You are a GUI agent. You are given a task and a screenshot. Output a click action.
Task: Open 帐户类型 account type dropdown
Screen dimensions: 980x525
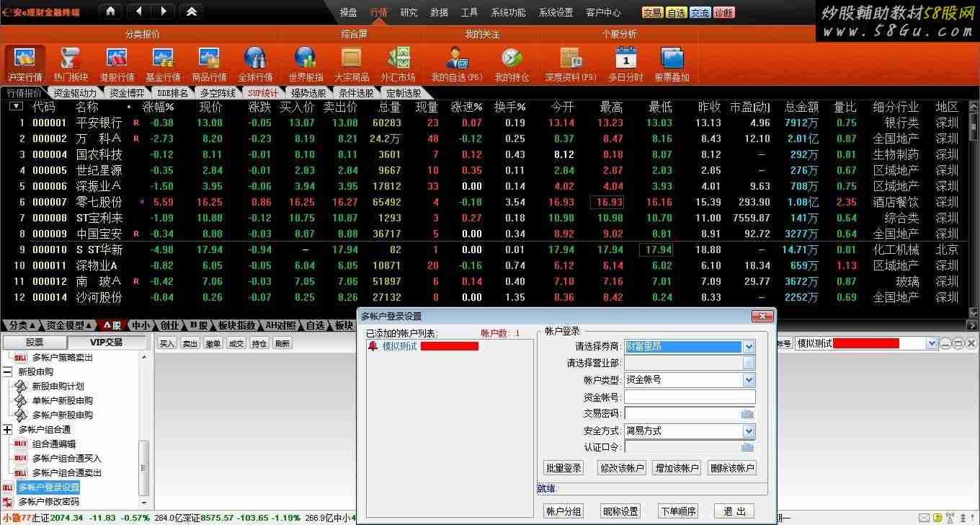749,380
